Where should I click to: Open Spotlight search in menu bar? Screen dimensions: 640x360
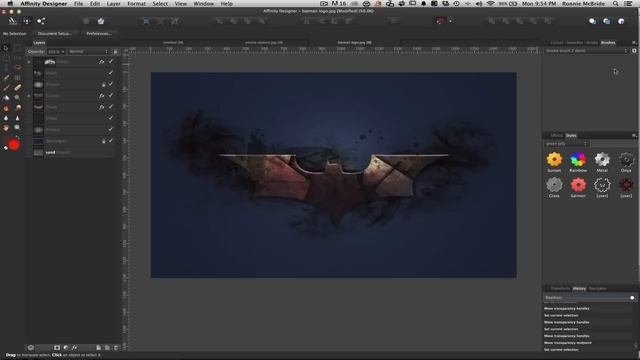[x=615, y=4]
